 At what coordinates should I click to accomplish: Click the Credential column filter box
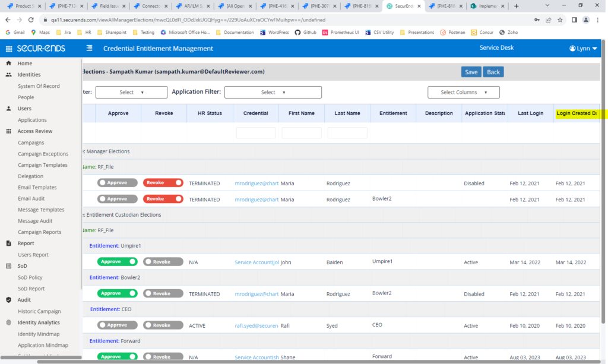tap(255, 132)
